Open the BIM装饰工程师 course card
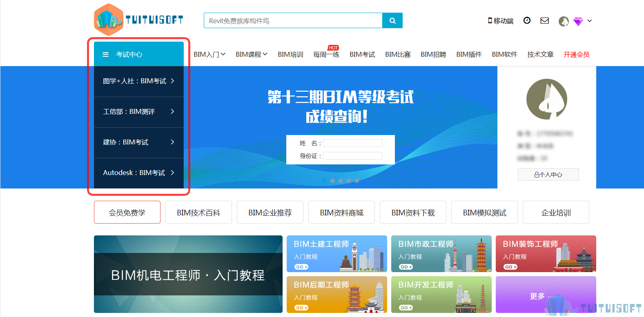 point(546,254)
